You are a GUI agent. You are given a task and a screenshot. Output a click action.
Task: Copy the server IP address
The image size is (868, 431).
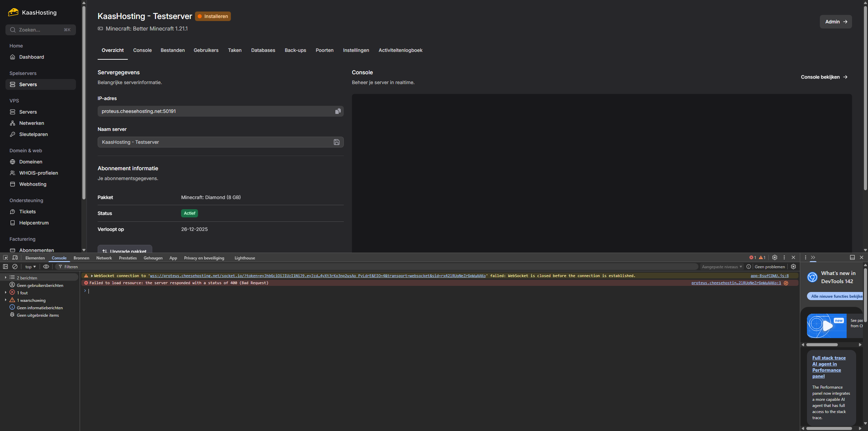[338, 111]
